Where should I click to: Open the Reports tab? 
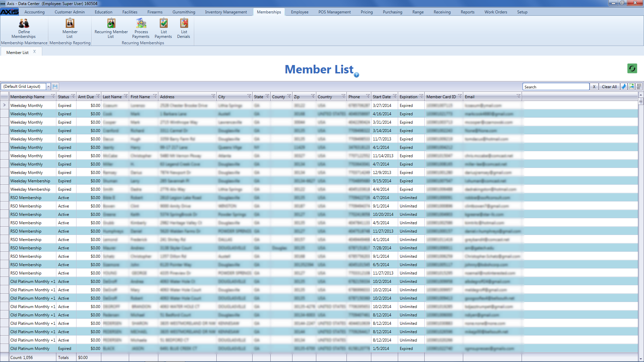(468, 12)
